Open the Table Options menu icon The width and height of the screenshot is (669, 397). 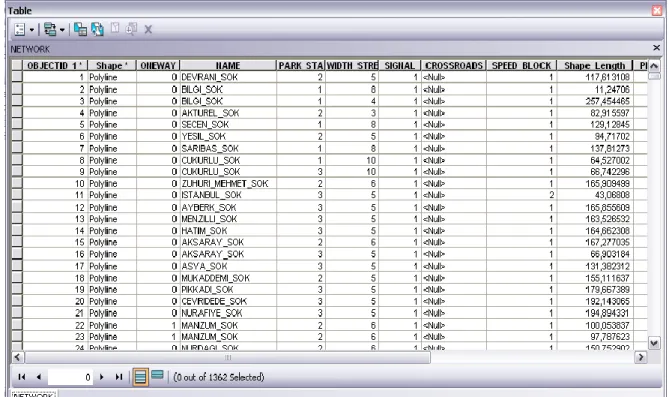20,29
